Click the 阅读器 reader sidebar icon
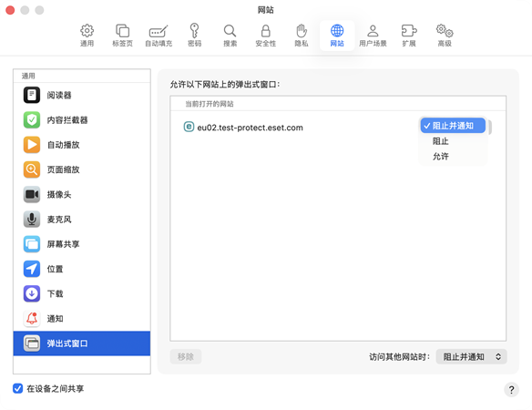The width and height of the screenshot is (532, 410). point(32,95)
